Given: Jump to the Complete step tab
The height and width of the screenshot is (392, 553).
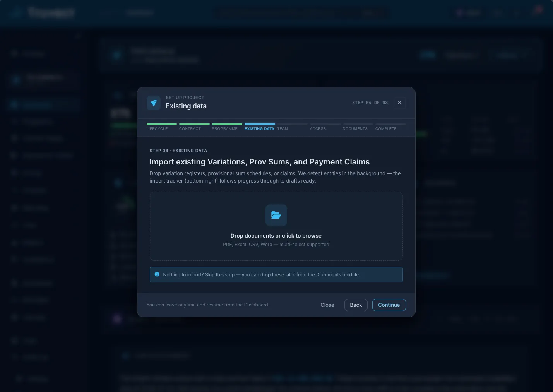Looking at the screenshot, I should [x=390, y=127].
